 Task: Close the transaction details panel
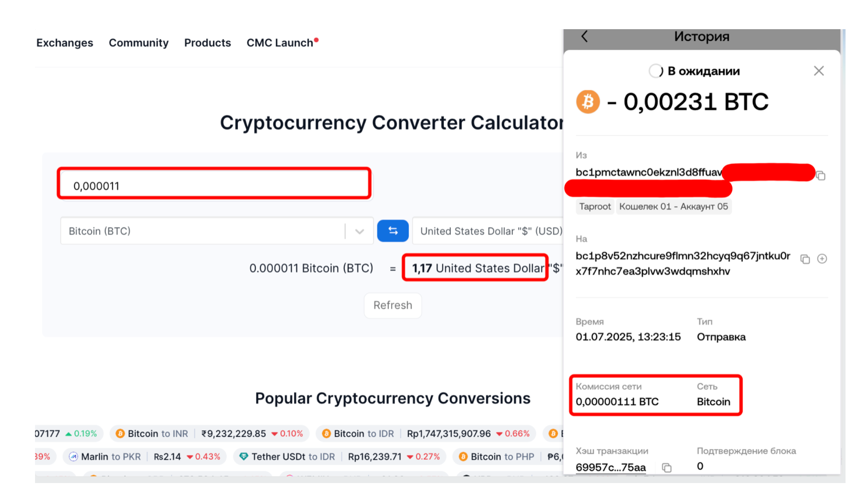[819, 71]
